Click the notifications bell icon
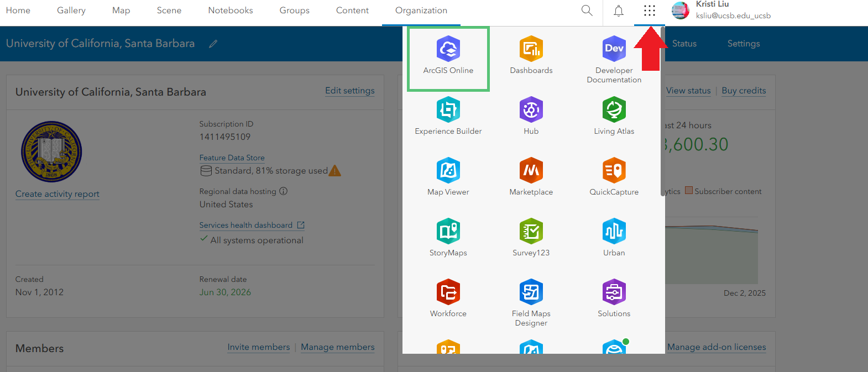This screenshot has width=868, height=372. [619, 11]
